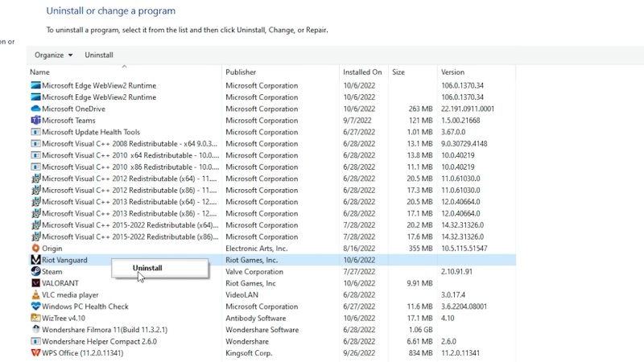Select Windows PC Health Check entry
644x362 pixels.
click(85, 306)
